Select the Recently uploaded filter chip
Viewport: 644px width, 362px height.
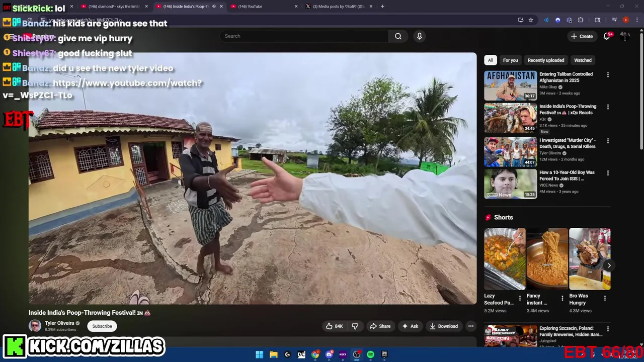546,60
